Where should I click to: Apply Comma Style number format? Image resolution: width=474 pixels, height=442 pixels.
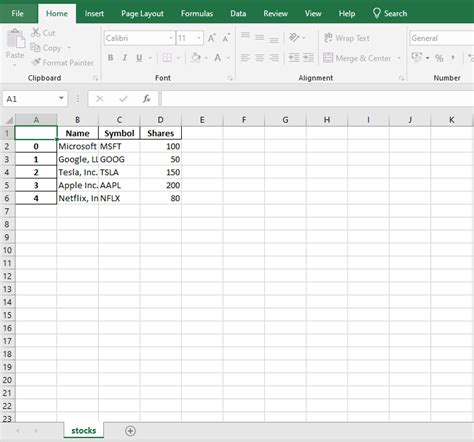click(453, 57)
